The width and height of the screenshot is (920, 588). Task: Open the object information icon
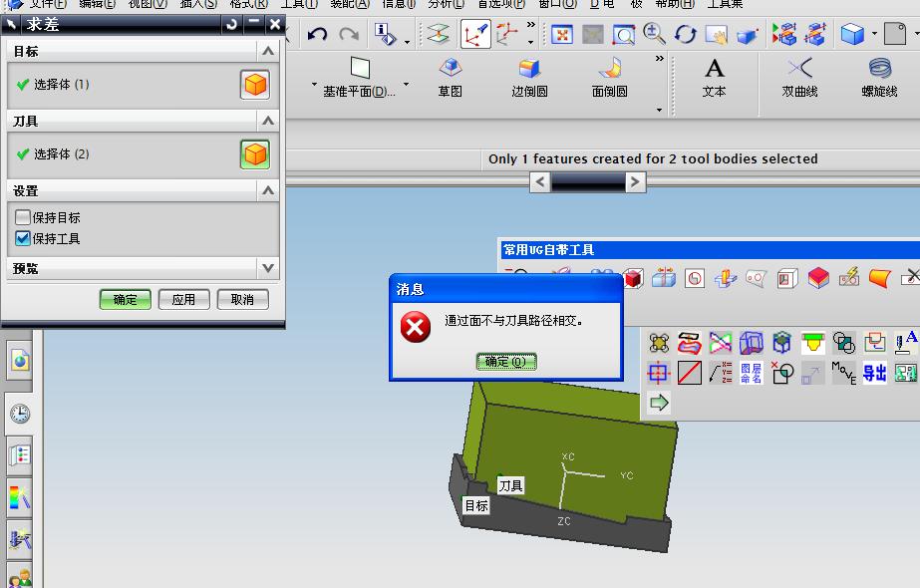385,34
